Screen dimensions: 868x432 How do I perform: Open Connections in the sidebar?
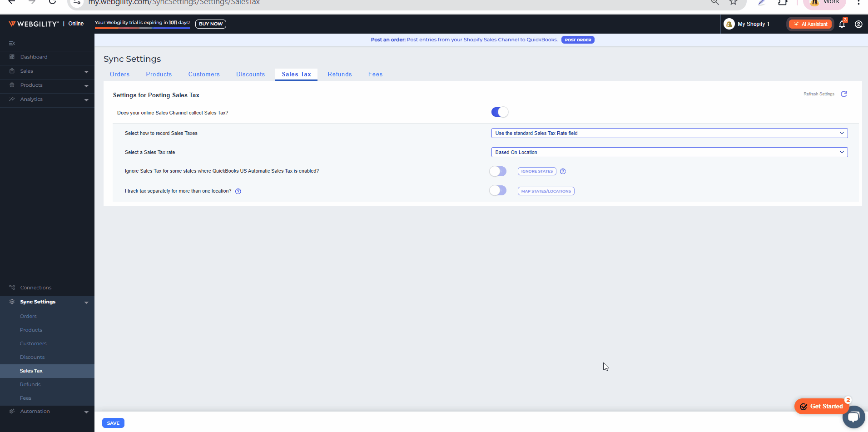[x=36, y=288]
